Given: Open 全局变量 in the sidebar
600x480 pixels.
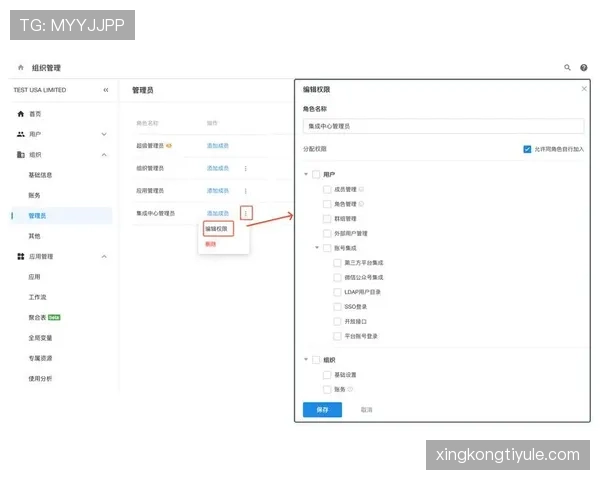Looking at the screenshot, I should [x=40, y=338].
